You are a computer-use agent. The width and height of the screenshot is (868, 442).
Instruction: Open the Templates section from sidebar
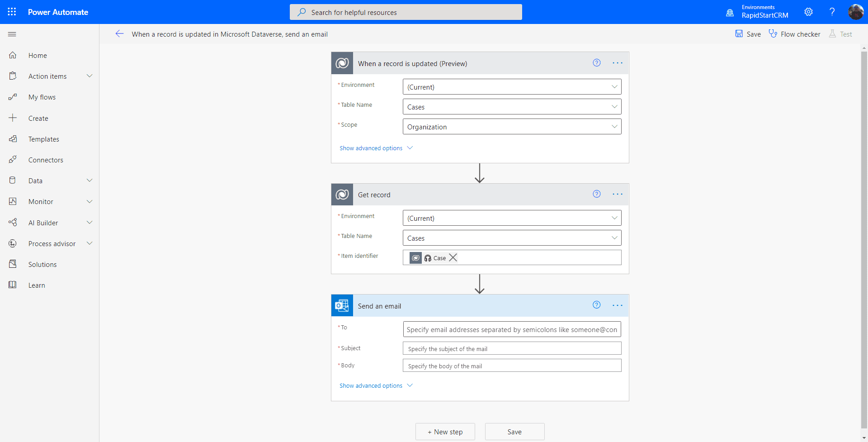(44, 139)
